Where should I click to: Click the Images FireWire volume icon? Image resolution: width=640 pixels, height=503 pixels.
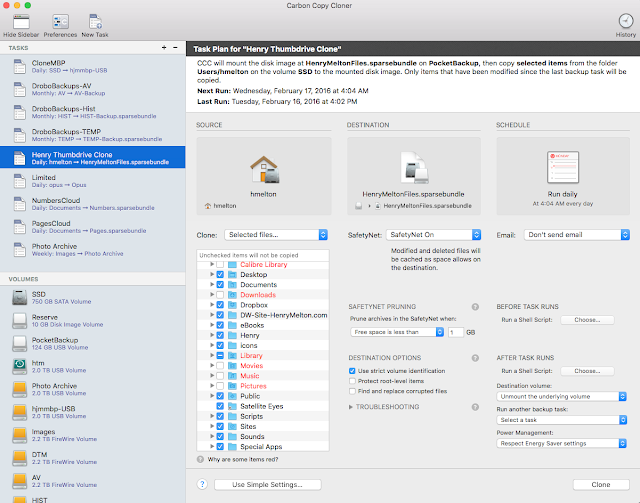click(20, 435)
